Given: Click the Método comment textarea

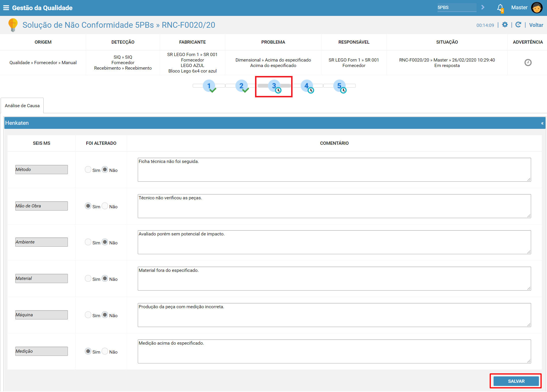Looking at the screenshot, I should [334, 170].
